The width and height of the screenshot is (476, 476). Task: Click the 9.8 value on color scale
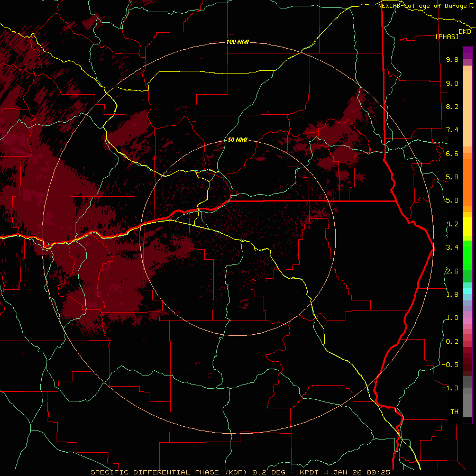point(452,59)
